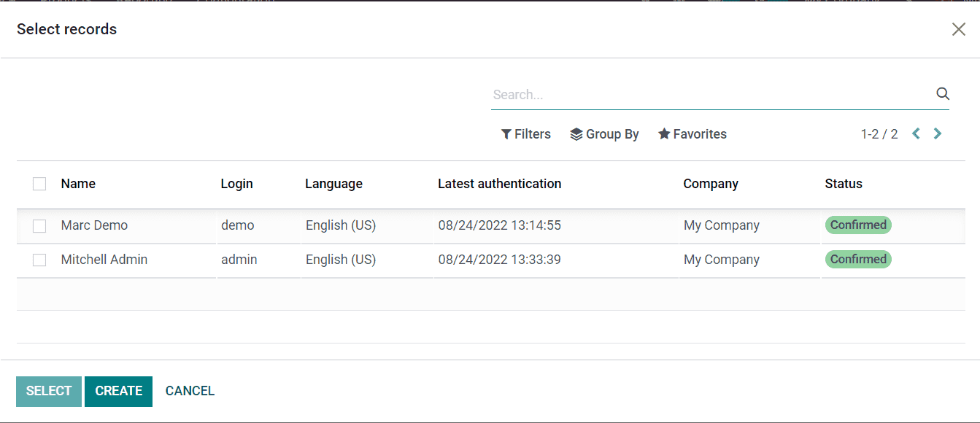Tick the select-all header checkbox
Screen dimensions: 980x423
tap(39, 184)
